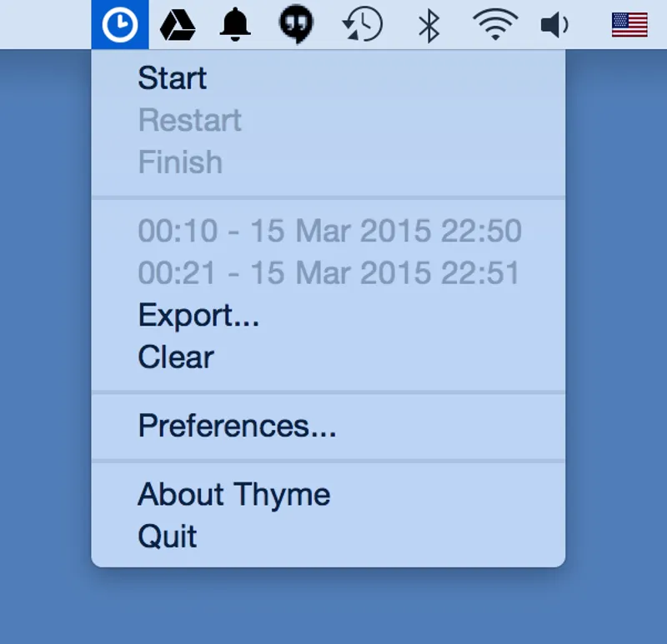Open Preferences from the Thyme menu
667x644 pixels.
coord(236,427)
